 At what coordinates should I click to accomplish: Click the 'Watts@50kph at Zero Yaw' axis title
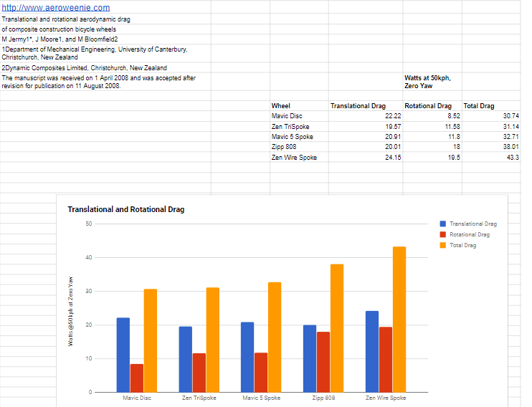[x=70, y=312]
